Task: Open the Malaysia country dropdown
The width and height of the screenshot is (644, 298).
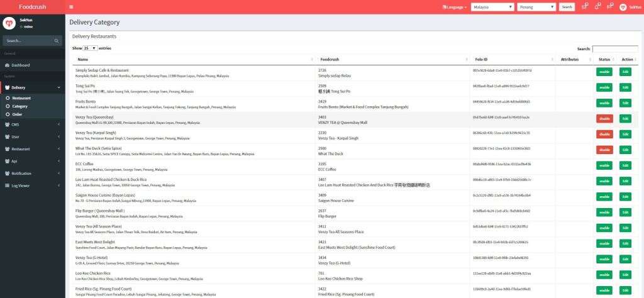Action: coord(492,7)
